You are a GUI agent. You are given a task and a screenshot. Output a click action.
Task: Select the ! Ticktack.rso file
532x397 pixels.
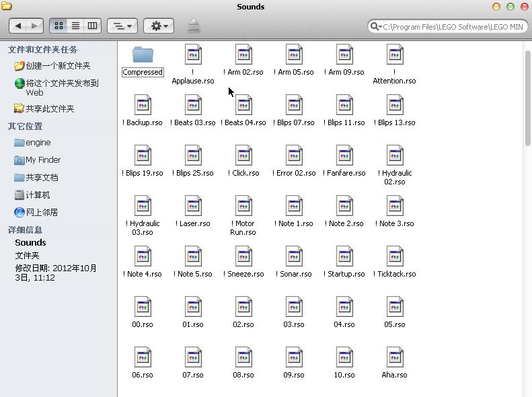[x=395, y=262]
